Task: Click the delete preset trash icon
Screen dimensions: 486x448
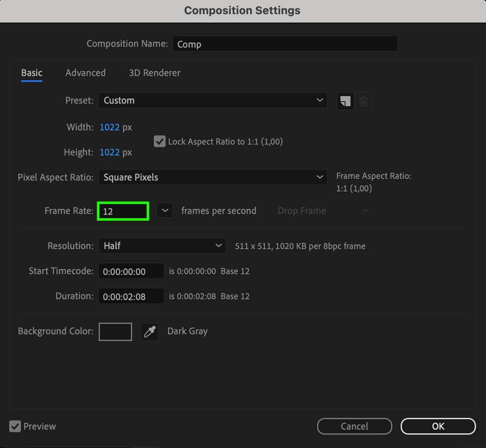Action: coord(363,101)
